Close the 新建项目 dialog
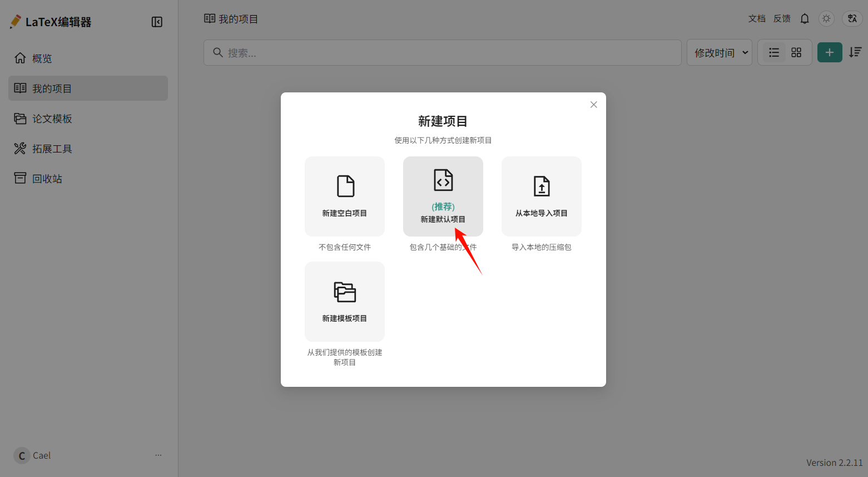This screenshot has height=477, width=868. click(594, 105)
